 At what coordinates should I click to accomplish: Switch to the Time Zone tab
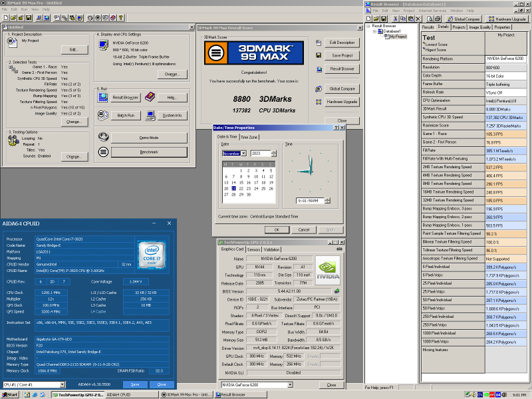249,137
